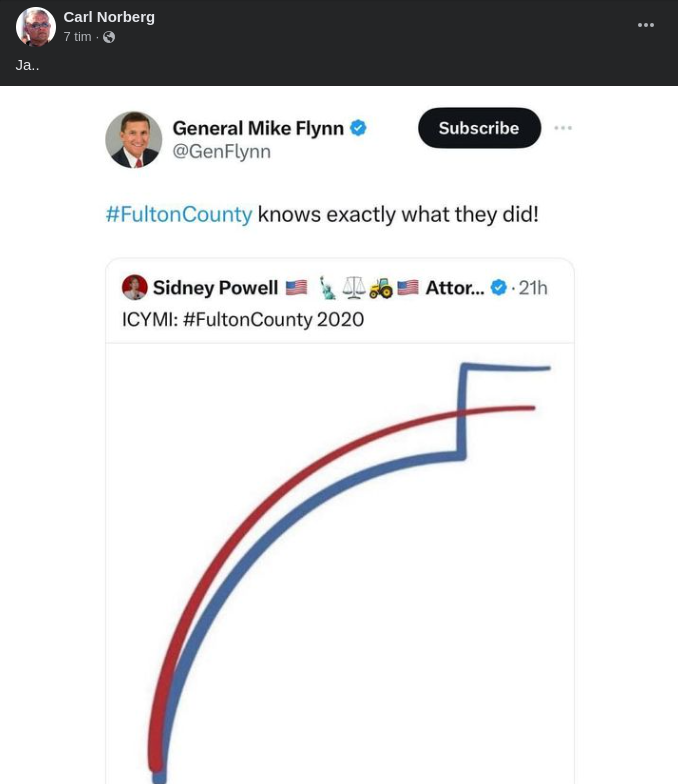
Task: Click the verified badge in the quoted tweet
Action: point(499,289)
